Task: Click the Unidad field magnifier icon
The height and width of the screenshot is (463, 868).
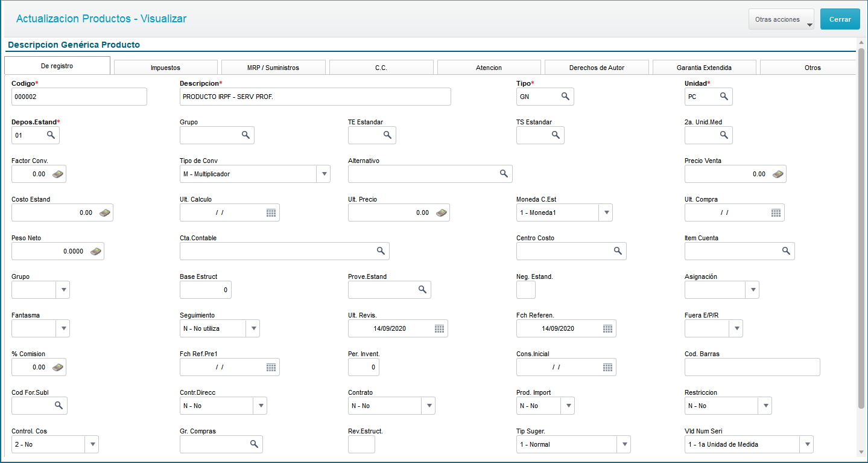Action: coord(724,97)
